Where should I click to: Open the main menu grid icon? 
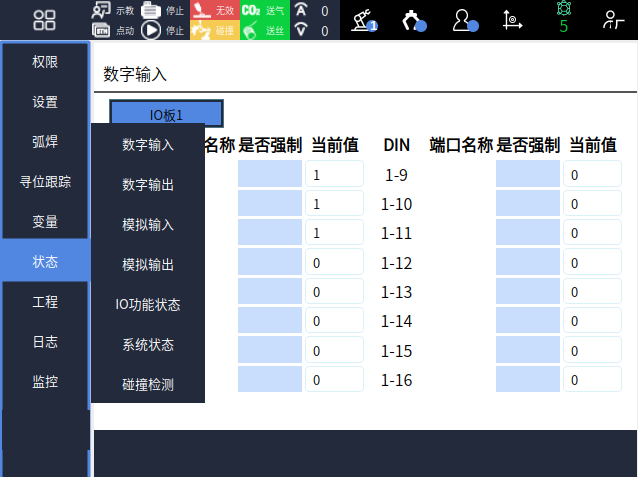(45, 20)
